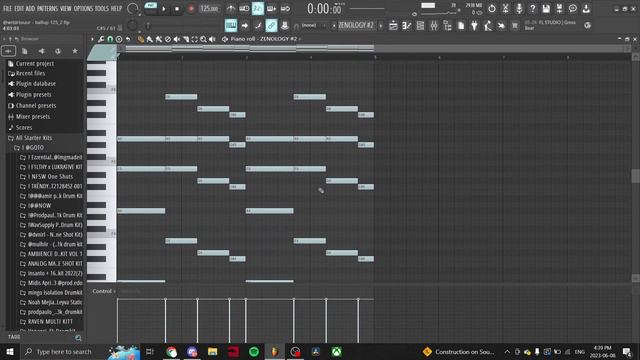Collapse the ! @GOTO folder
The image size is (640, 360).
point(29,148)
